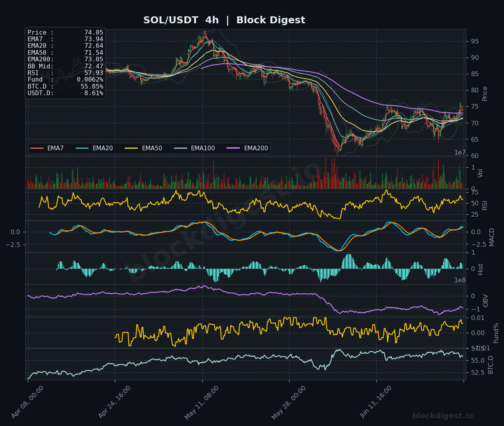The height and width of the screenshot is (426, 504).
Task: Select the EMA200 legend entry
Action: [x=248, y=148]
